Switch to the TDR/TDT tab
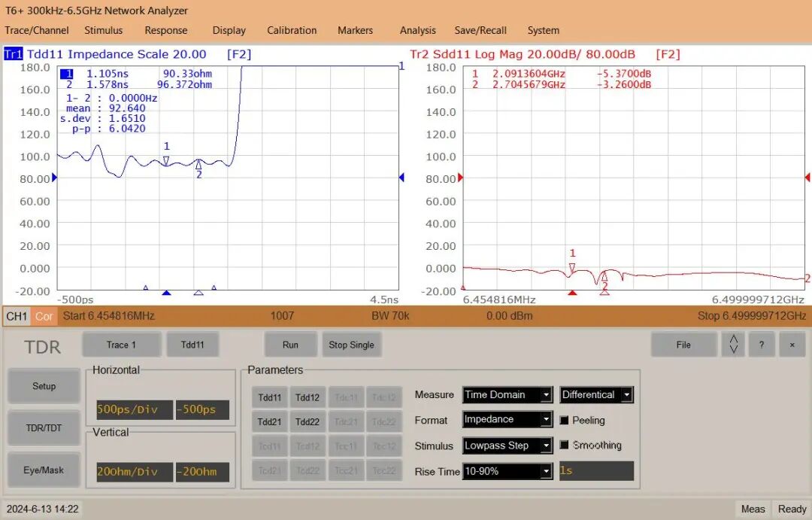The image size is (812, 520). [44, 428]
